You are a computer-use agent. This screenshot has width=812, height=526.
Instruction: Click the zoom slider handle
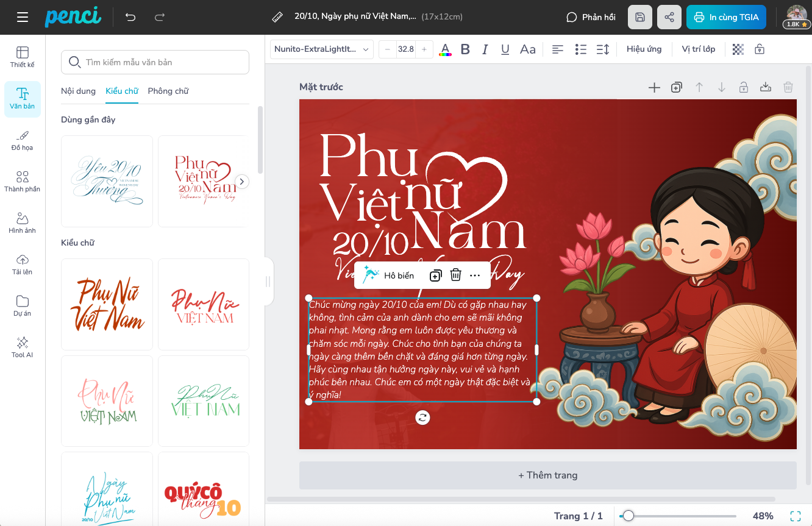click(x=628, y=516)
